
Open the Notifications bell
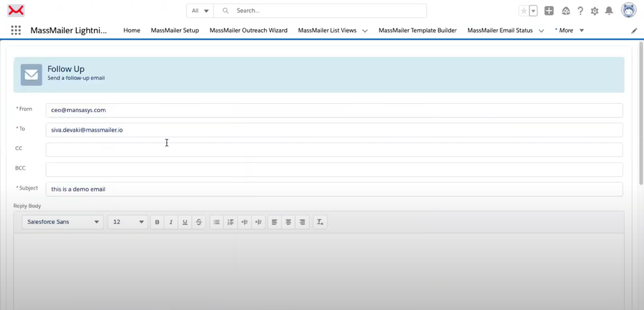point(609,11)
